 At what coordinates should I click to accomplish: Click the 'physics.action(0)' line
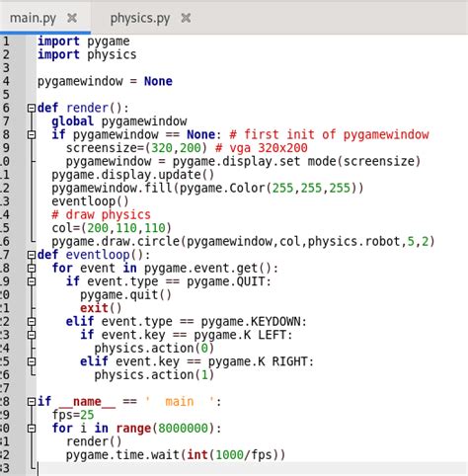[154, 349]
